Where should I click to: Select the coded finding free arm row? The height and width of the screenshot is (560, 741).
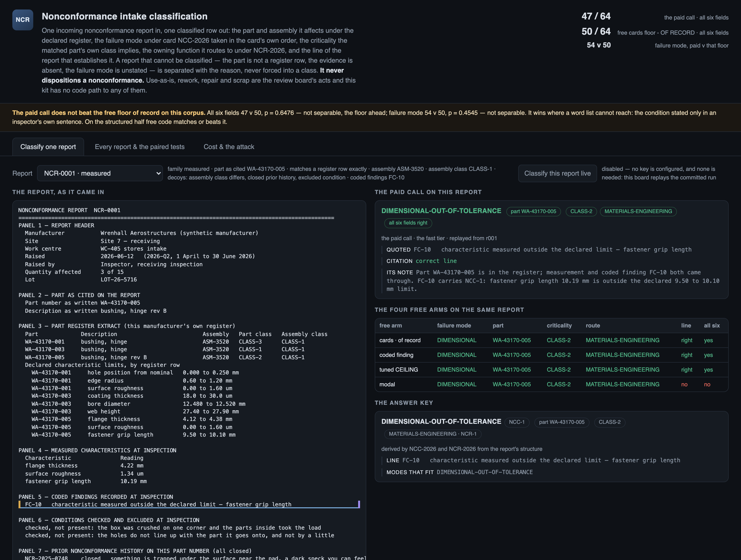[x=551, y=355]
